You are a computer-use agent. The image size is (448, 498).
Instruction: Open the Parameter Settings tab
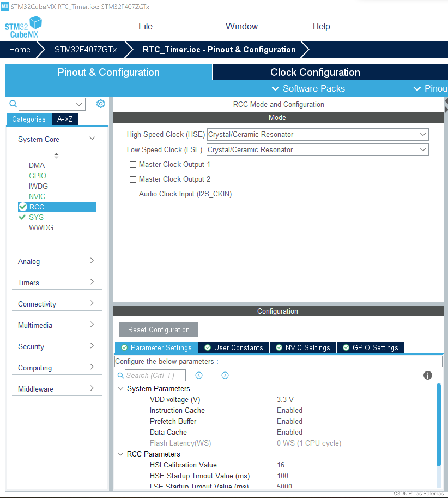(x=157, y=348)
